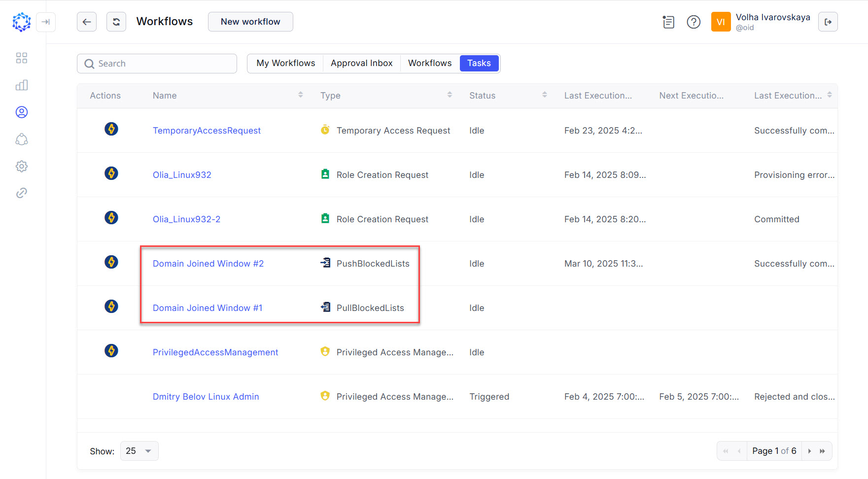
Task: Open the analytics bar chart sidebar icon
Action: tap(21, 85)
